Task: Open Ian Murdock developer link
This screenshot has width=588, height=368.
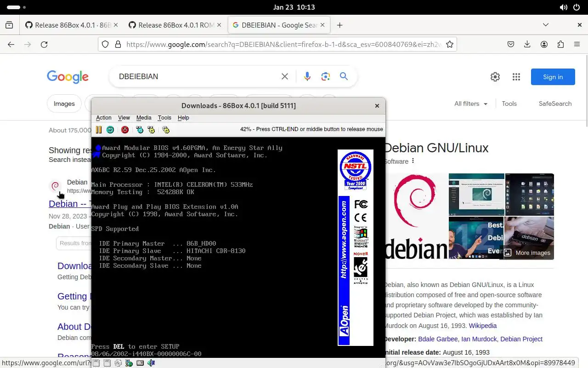Action: [479, 339]
